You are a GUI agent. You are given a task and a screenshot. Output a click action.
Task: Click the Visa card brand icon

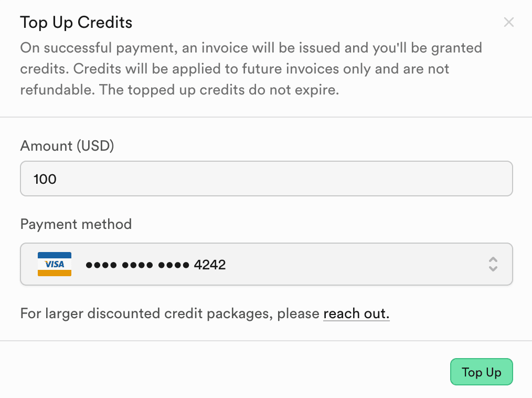point(55,264)
